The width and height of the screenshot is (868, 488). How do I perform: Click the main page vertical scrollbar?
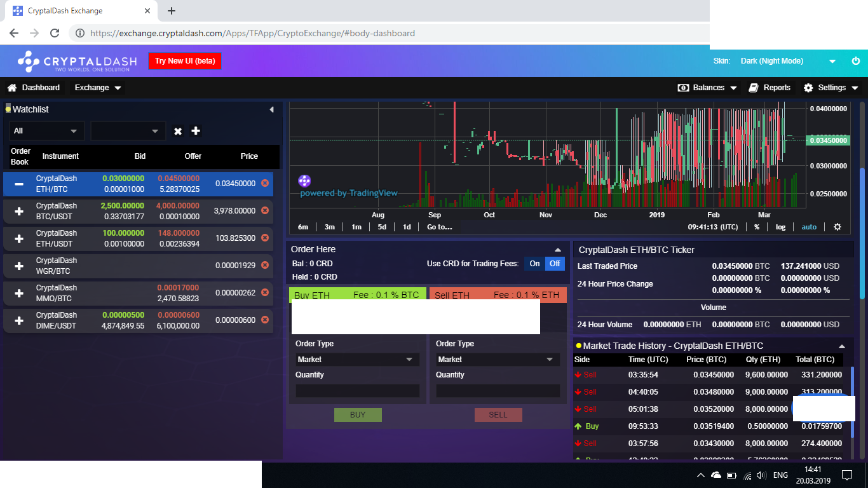tap(862, 232)
